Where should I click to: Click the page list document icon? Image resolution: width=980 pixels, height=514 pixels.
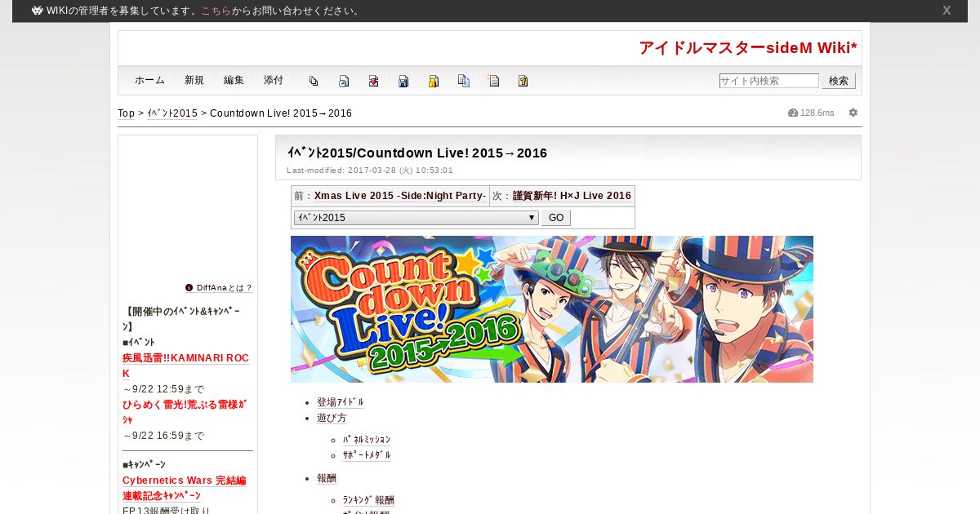click(x=493, y=81)
